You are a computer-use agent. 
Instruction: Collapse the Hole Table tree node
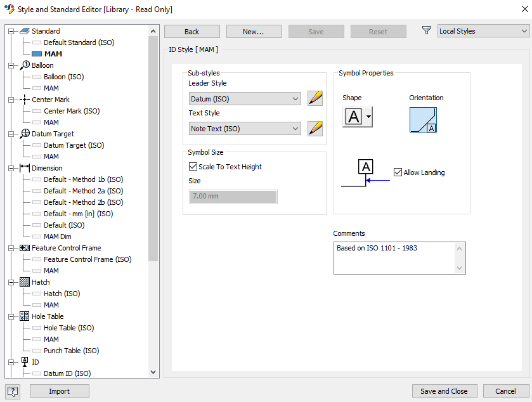[11, 317]
